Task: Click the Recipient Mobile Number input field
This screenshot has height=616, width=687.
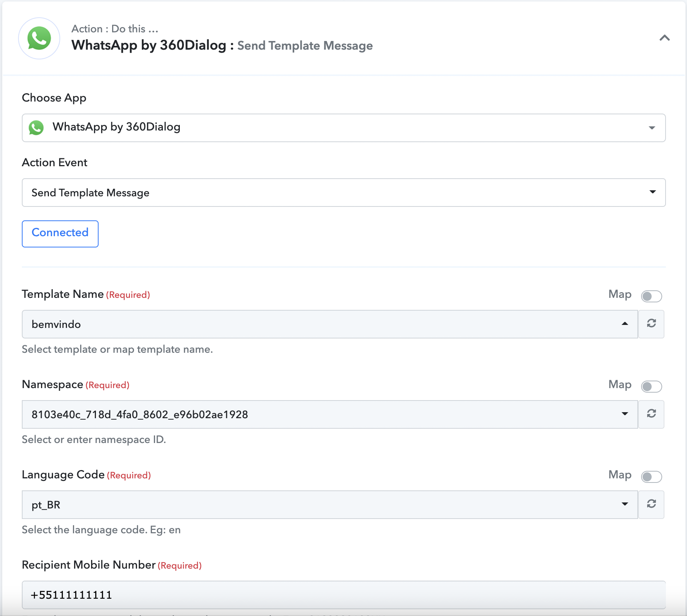Action: click(343, 595)
